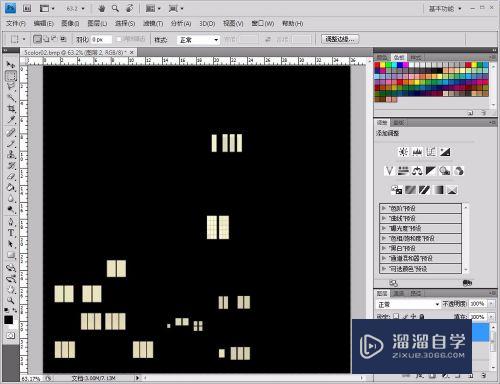
Task: Select the Dodge tool
Action: (11, 210)
